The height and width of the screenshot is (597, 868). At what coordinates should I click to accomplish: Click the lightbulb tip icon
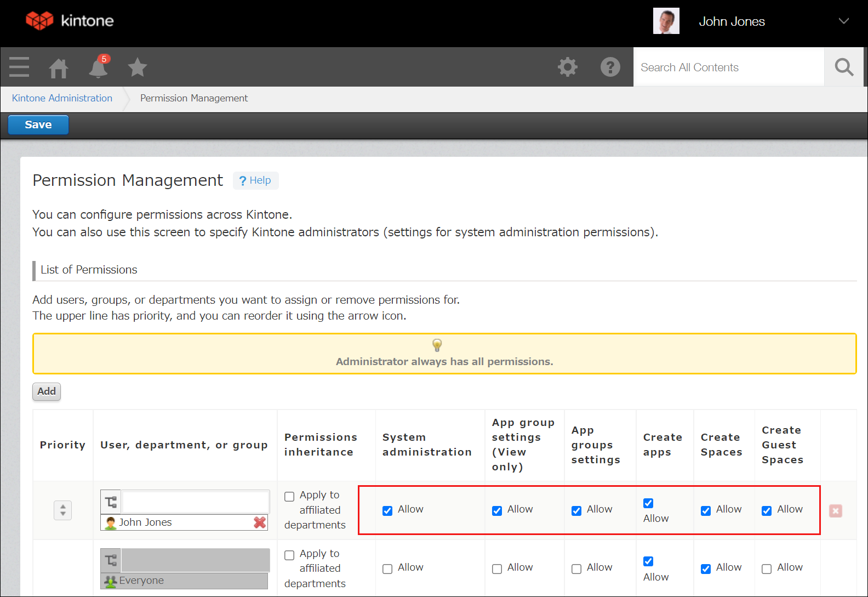click(x=437, y=345)
